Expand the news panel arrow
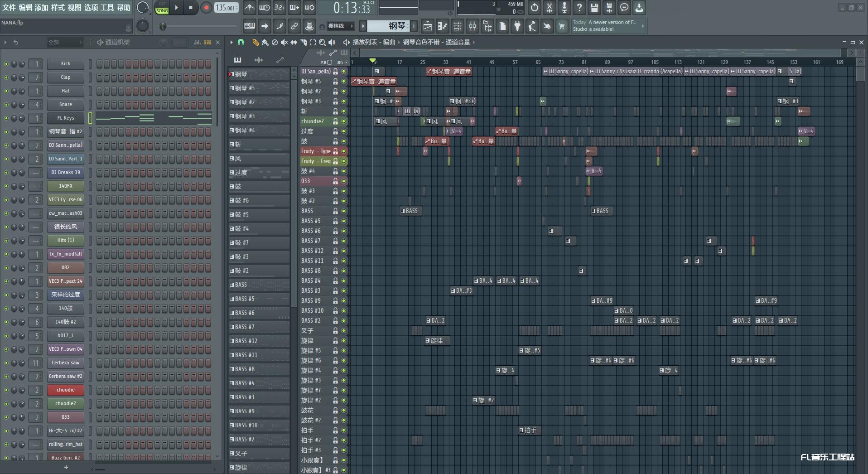 [x=642, y=26]
